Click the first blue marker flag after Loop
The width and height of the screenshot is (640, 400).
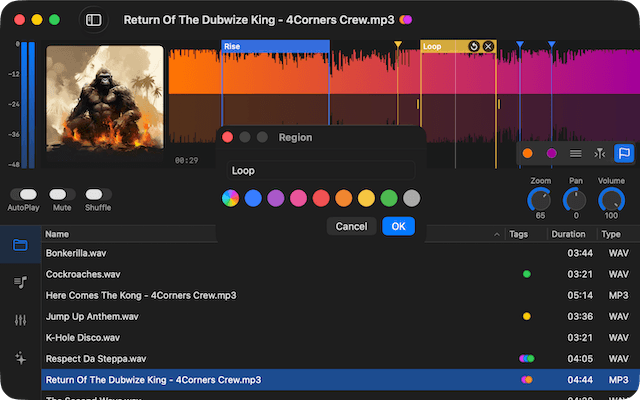click(x=520, y=44)
